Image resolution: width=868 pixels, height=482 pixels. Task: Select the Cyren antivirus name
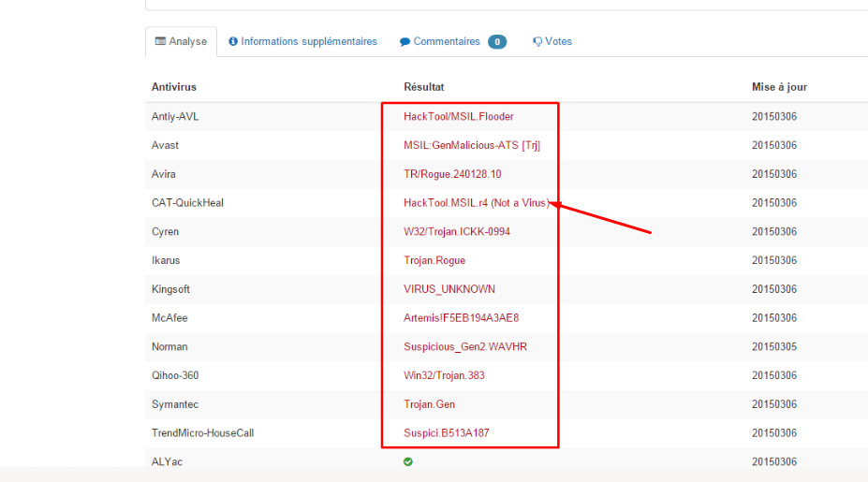click(x=165, y=232)
